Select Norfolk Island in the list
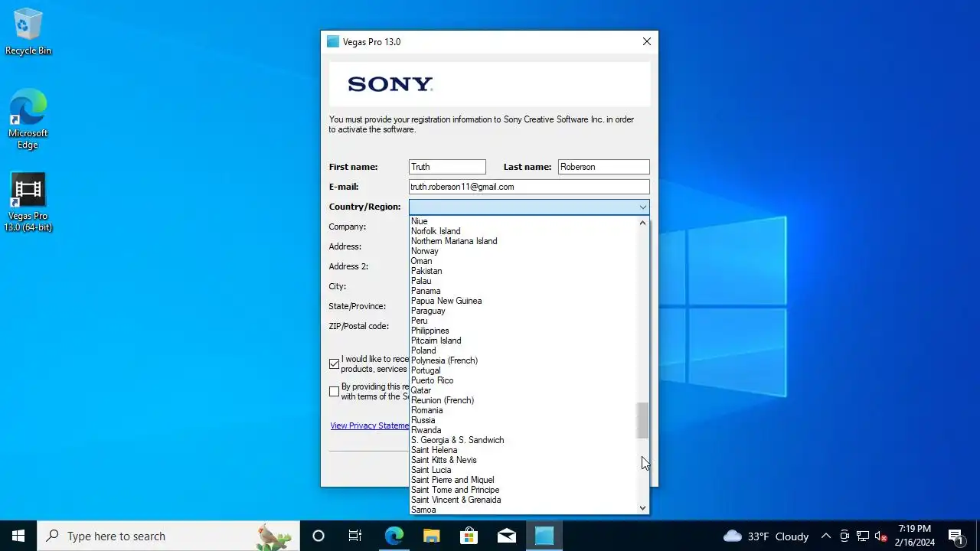 (x=523, y=231)
